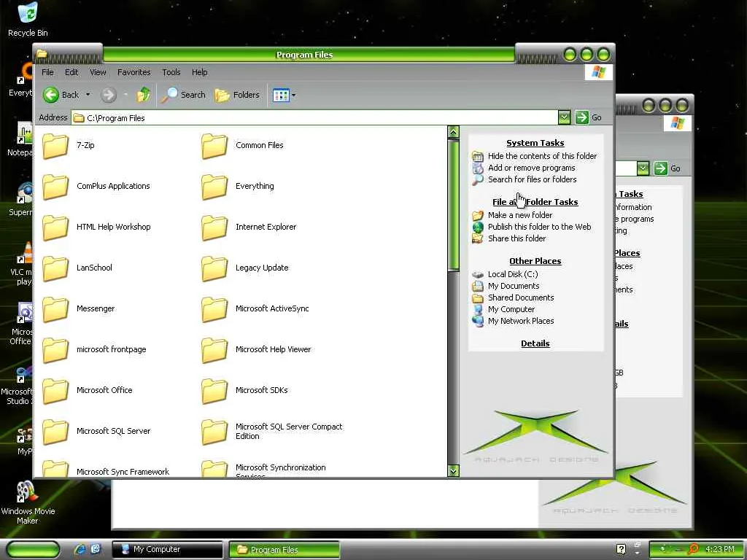Open Shared Documents in Other Places

pyautogui.click(x=521, y=297)
